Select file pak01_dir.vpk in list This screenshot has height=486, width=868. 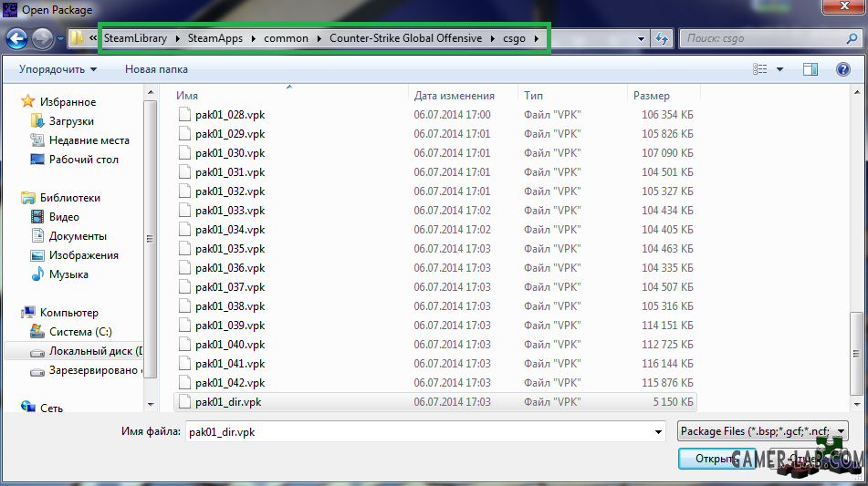[434, 402]
